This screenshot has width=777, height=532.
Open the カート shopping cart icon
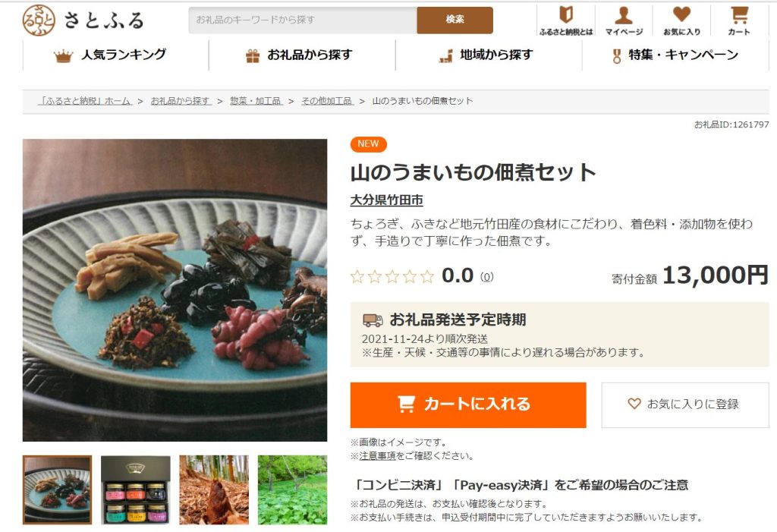click(x=739, y=20)
